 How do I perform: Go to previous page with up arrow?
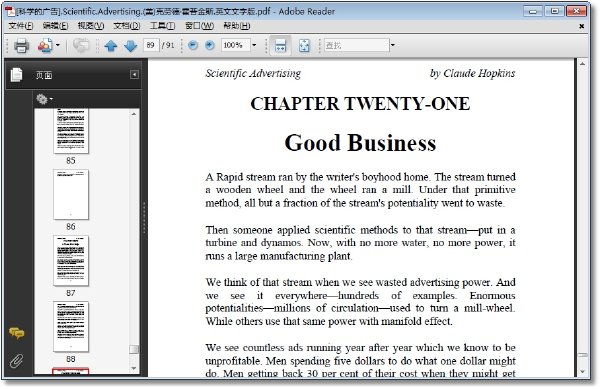pos(111,46)
